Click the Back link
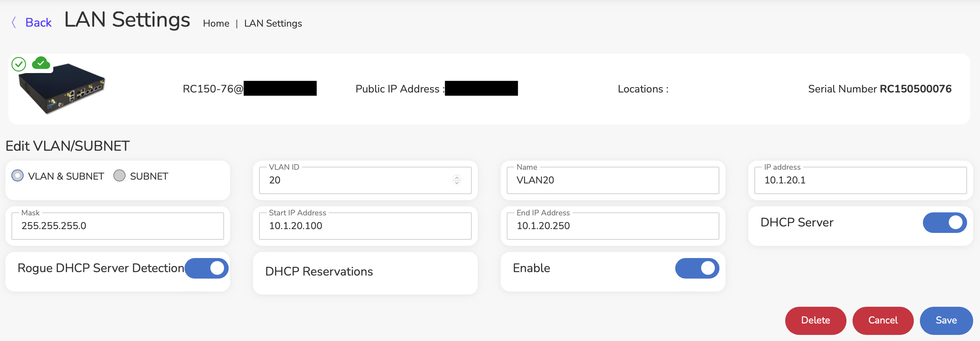This screenshot has width=980, height=341. [38, 22]
